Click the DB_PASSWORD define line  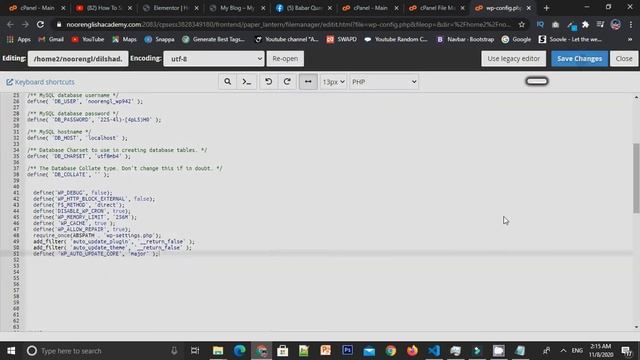pos(94,120)
